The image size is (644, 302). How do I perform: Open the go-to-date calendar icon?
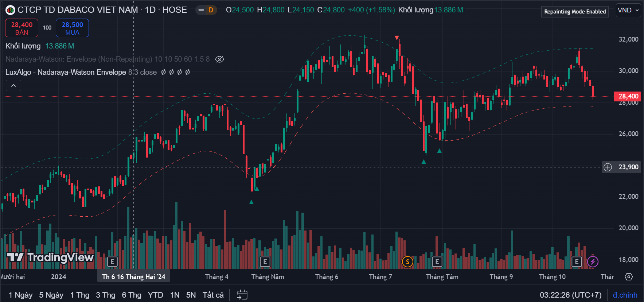(242, 295)
